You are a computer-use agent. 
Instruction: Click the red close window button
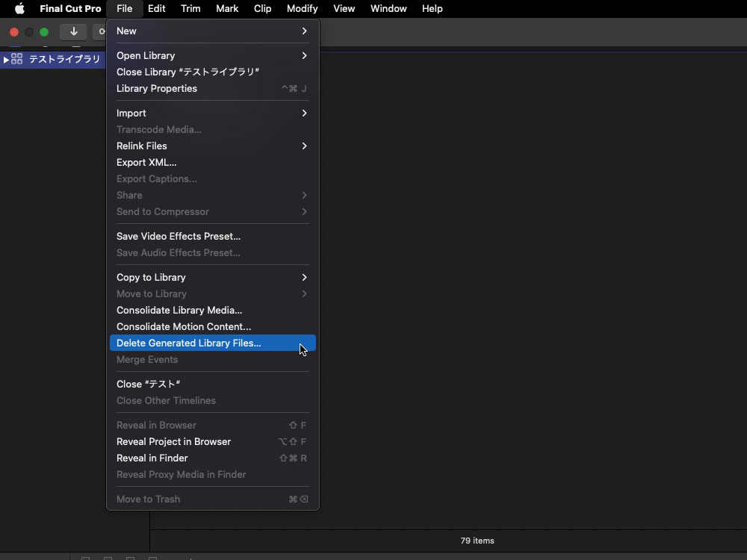[x=14, y=32]
